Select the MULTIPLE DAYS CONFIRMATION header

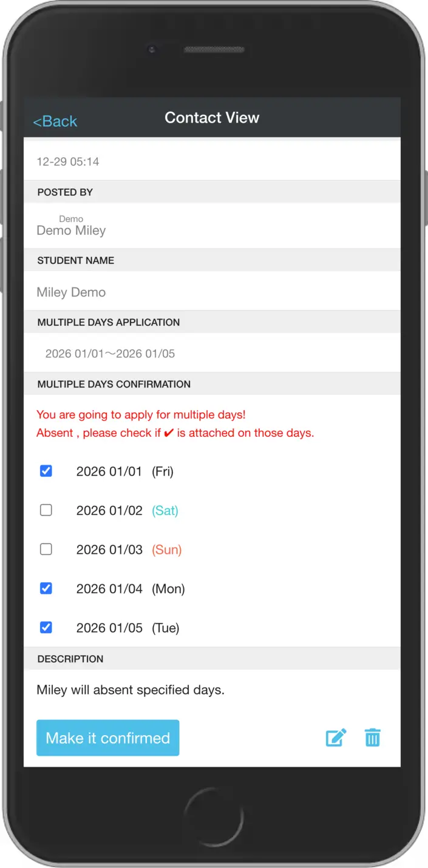(x=114, y=384)
